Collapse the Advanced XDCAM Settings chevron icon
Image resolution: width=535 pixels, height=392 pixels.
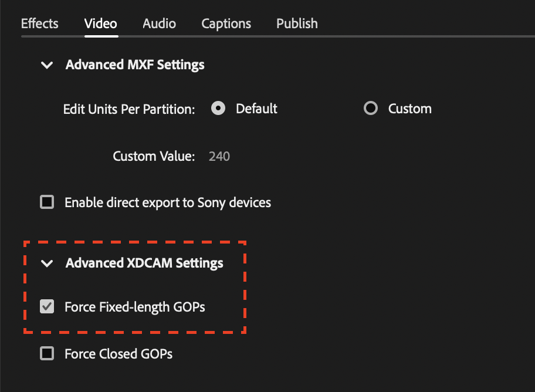[47, 263]
